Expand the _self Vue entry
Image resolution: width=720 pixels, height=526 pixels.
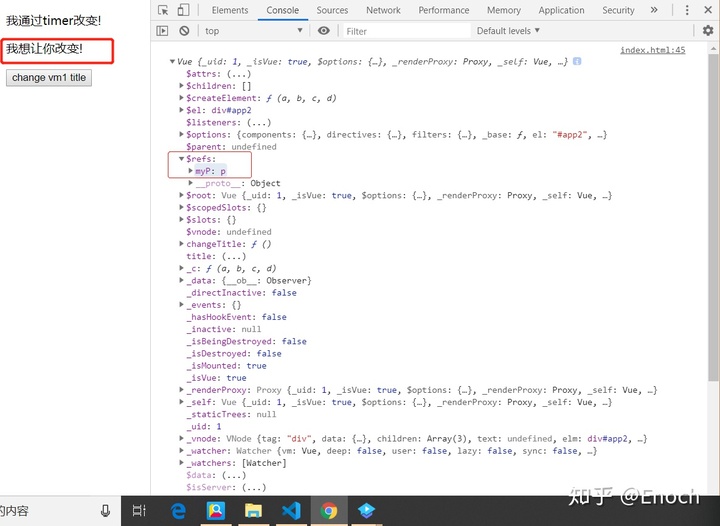181,402
